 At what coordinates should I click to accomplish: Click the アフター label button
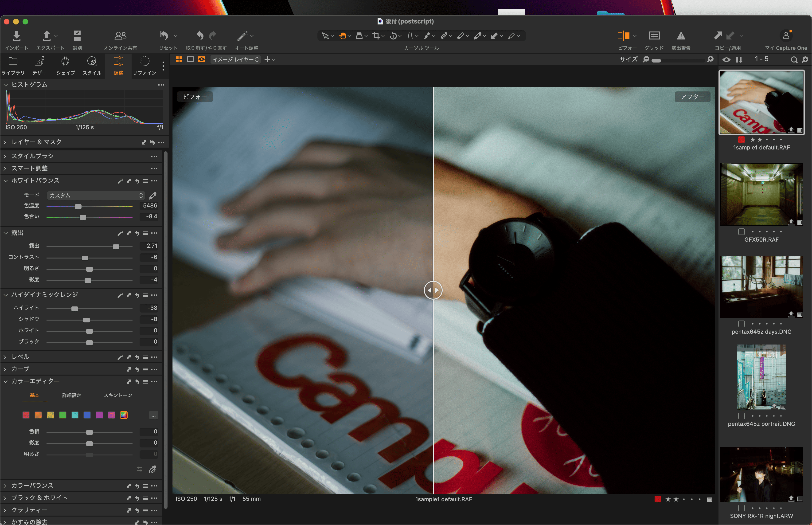click(692, 97)
